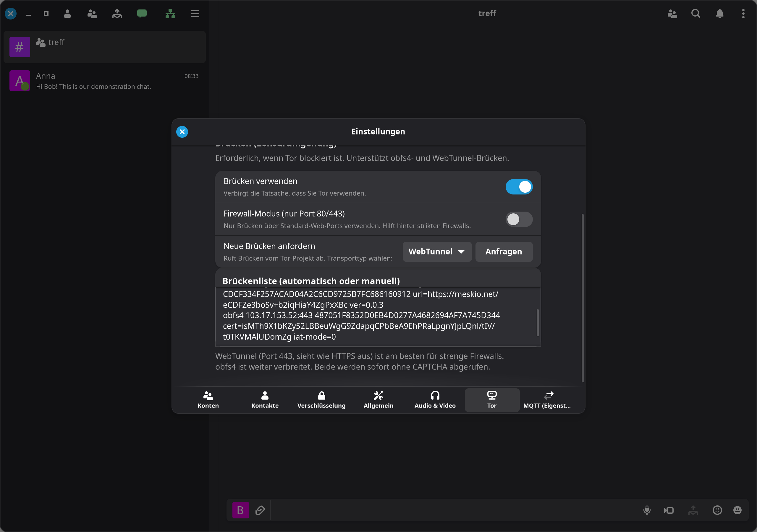This screenshot has height=532, width=757.
Task: Click the Anfragen button
Action: click(x=504, y=252)
